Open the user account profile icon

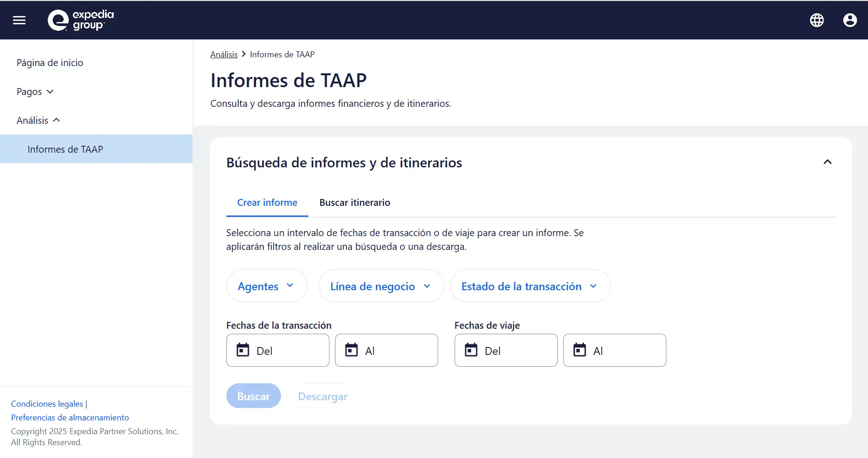pos(850,20)
